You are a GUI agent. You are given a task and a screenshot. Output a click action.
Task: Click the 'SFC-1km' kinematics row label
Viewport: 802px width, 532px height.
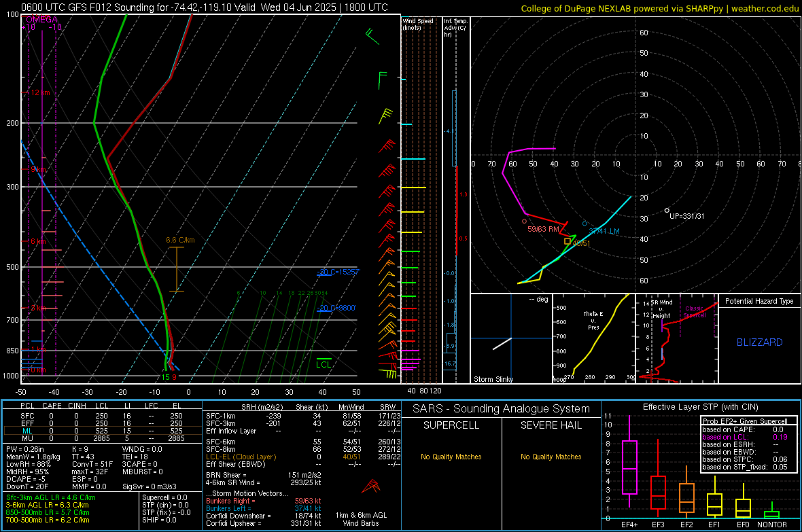(221, 416)
